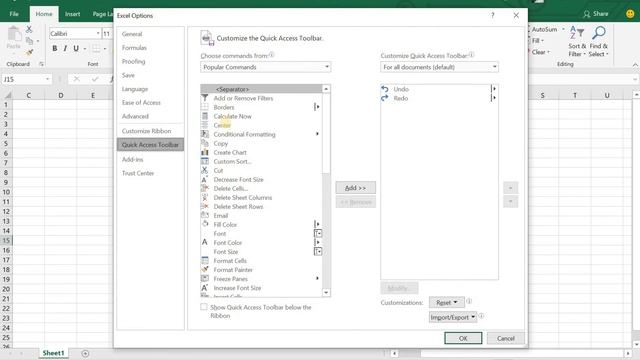Open the Reset customizations dropdown
The width and height of the screenshot is (640, 360).
pyautogui.click(x=447, y=302)
